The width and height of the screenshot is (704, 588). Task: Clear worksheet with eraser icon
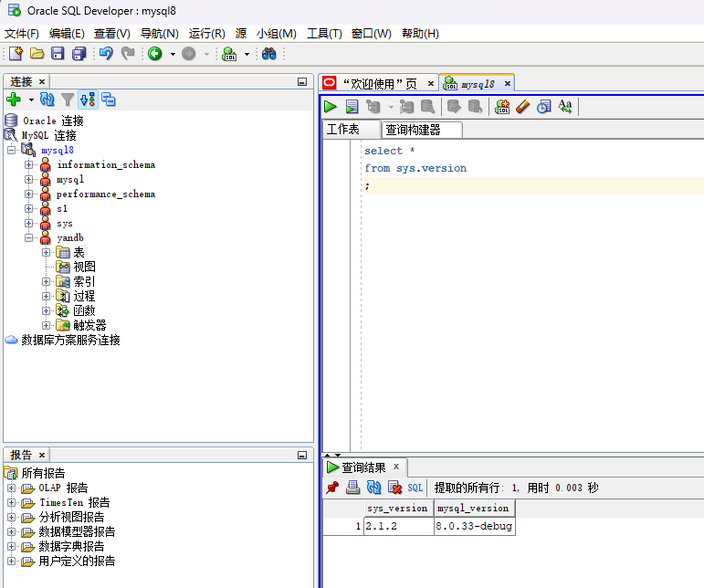pyautogui.click(x=522, y=107)
